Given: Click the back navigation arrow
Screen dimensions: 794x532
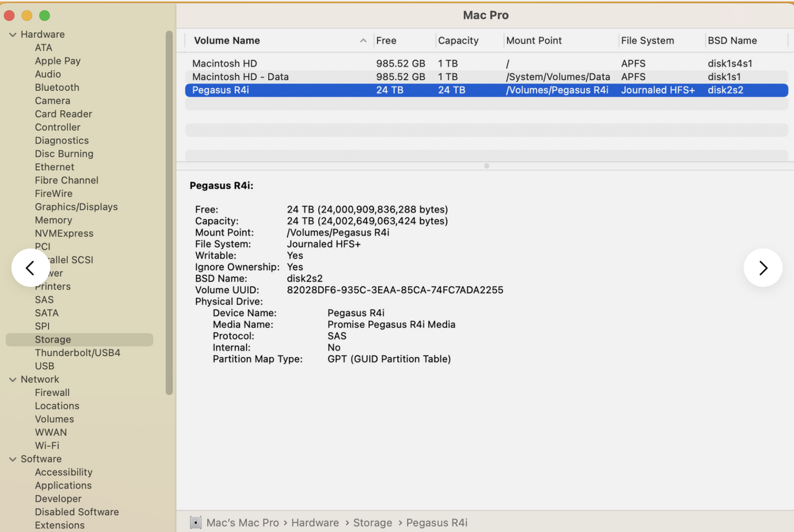Looking at the screenshot, I should tap(30, 267).
